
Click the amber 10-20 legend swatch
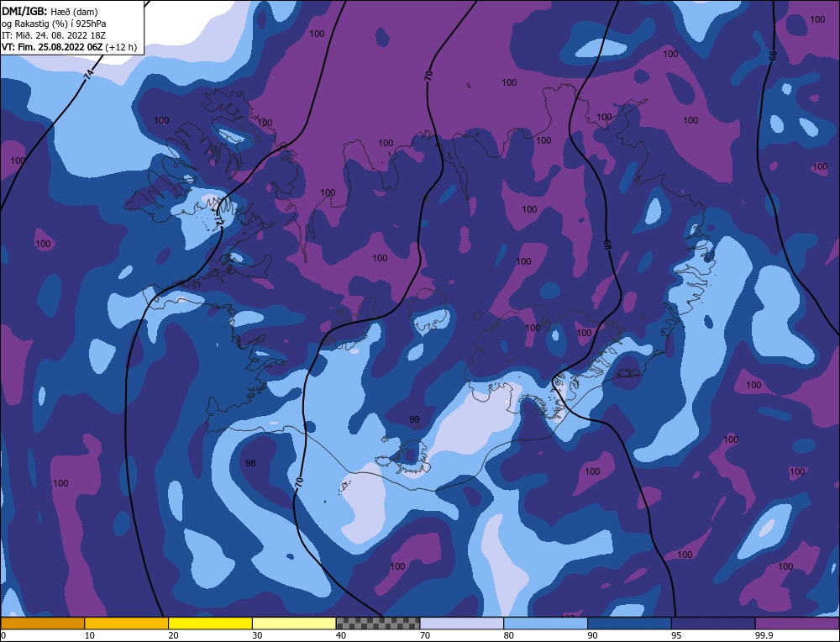127,624
